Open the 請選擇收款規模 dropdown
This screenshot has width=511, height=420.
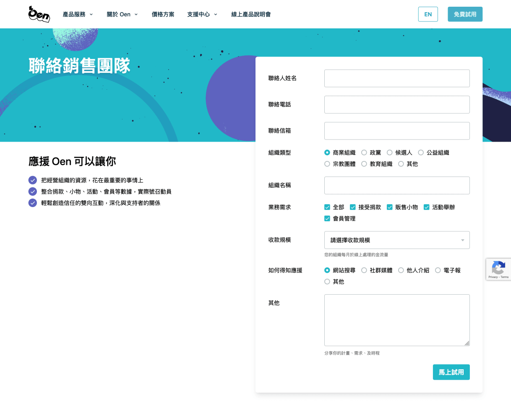(397, 240)
